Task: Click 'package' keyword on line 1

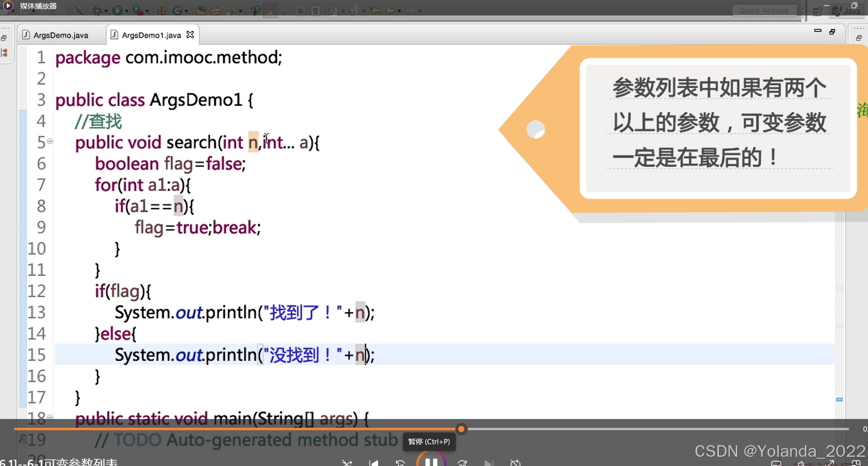Action: click(x=88, y=58)
